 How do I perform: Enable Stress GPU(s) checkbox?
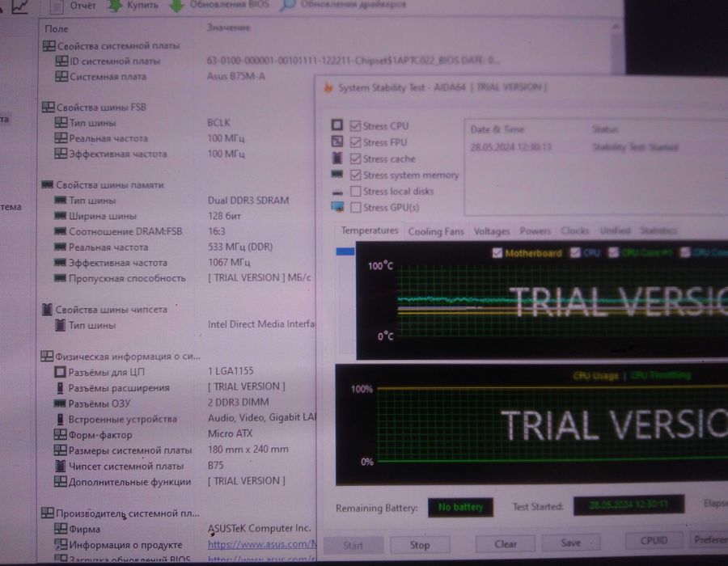tap(355, 207)
